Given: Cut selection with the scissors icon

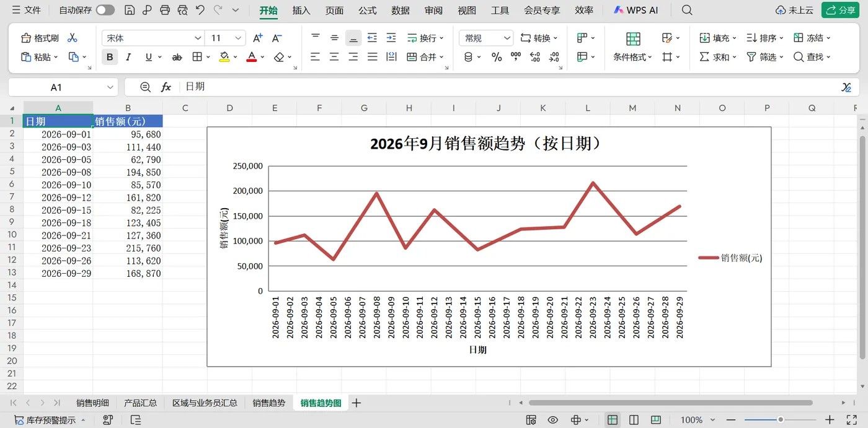Looking at the screenshot, I should (x=73, y=38).
